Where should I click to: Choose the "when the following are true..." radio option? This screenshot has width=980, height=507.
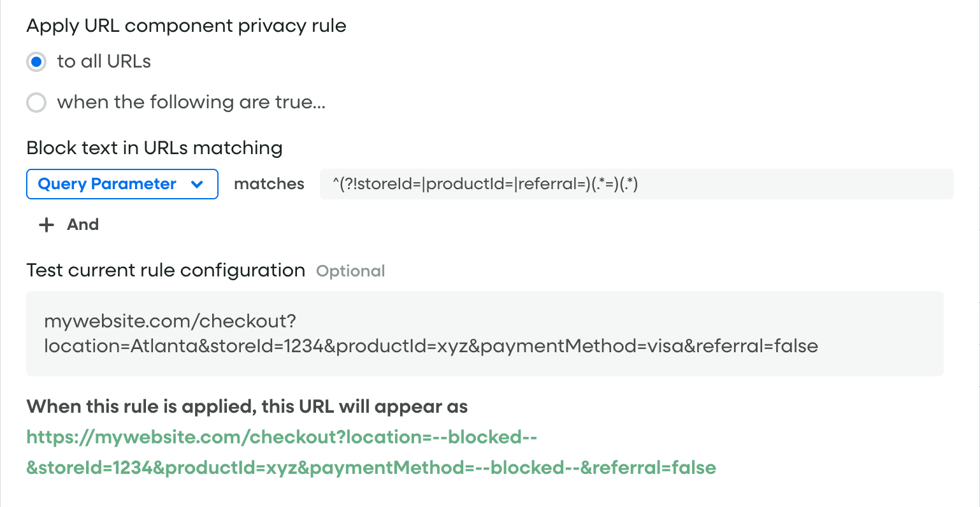click(36, 103)
